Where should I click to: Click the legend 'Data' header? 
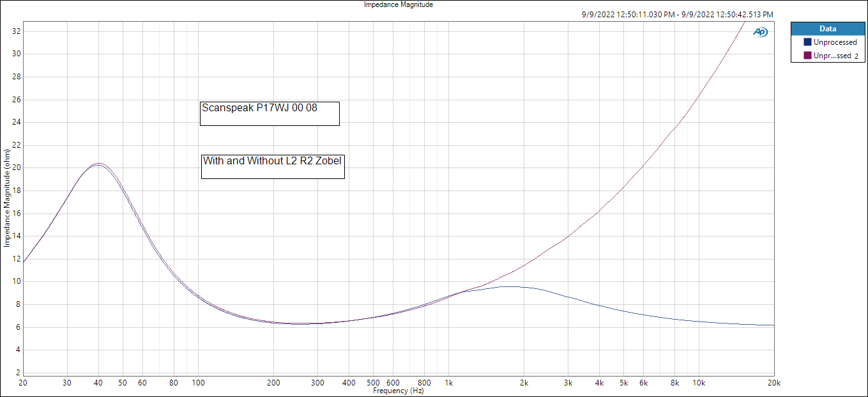828,29
